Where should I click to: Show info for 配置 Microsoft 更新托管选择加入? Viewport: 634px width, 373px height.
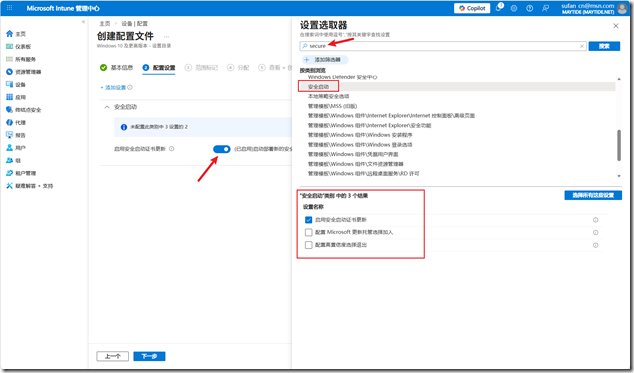click(x=596, y=232)
